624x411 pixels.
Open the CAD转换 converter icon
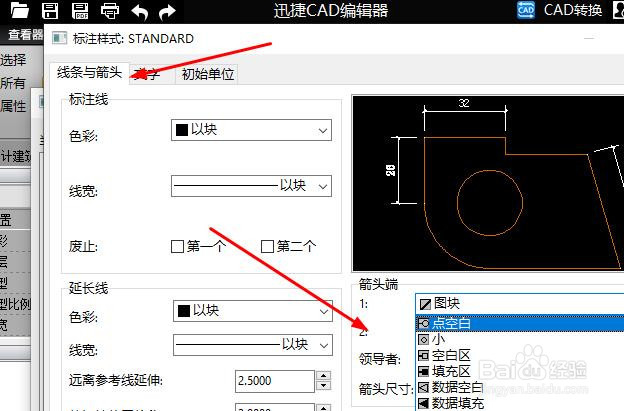[526, 10]
